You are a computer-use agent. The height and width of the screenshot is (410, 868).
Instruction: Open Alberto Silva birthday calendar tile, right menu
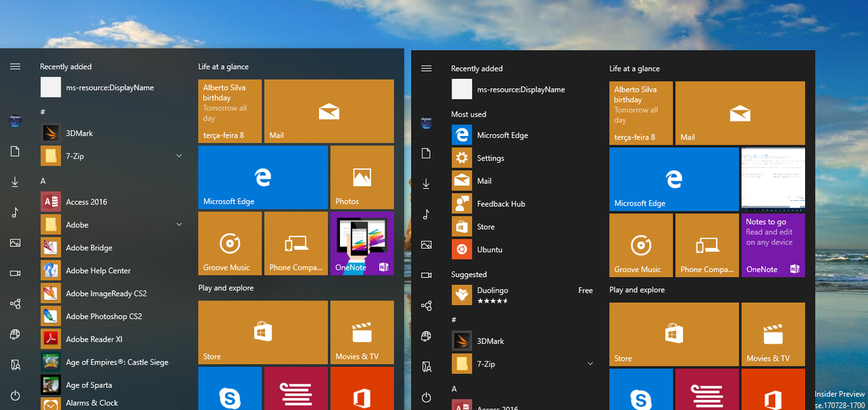pos(641,113)
